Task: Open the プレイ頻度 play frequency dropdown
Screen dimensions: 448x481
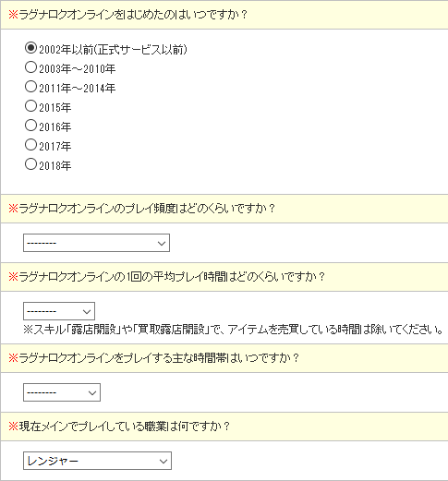Action: 96,243
